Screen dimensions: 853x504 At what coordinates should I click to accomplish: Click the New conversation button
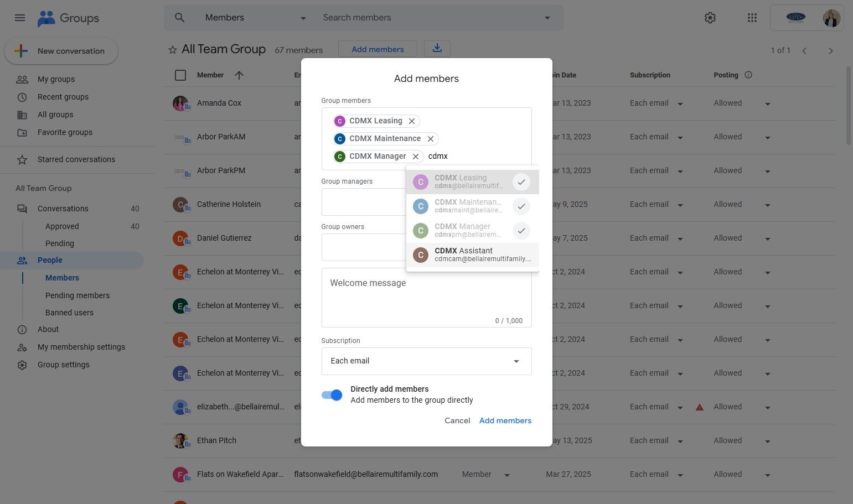click(61, 51)
